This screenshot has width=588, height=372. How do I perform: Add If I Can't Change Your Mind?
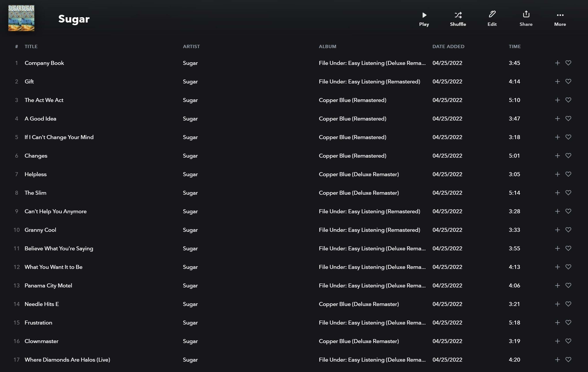557,137
